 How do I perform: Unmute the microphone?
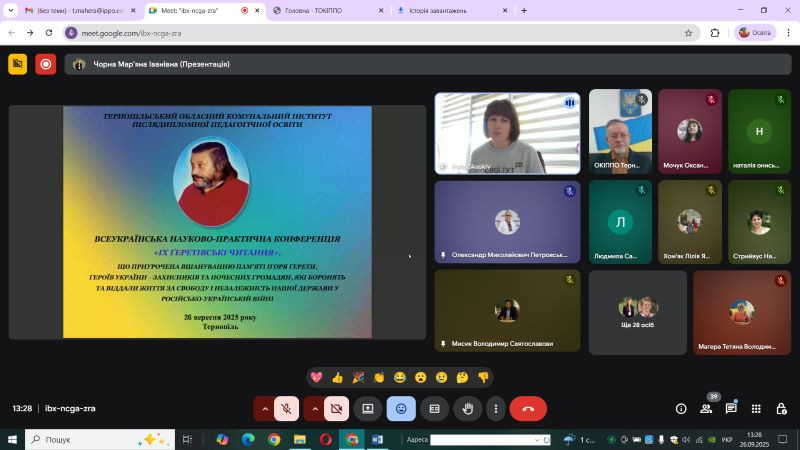[x=286, y=408]
